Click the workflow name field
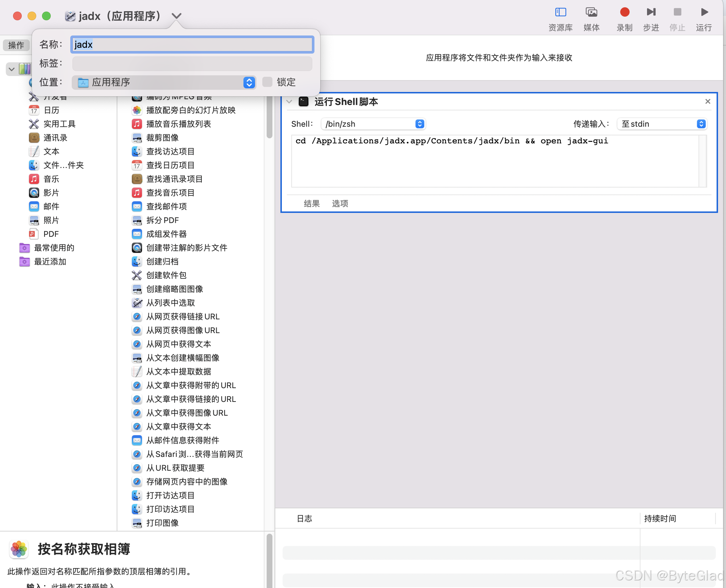The width and height of the screenshot is (726, 588). [x=192, y=45]
